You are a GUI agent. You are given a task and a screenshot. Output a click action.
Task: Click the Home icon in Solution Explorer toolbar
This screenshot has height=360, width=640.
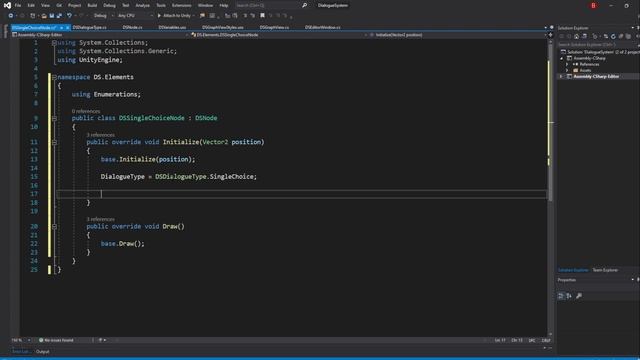(577, 36)
